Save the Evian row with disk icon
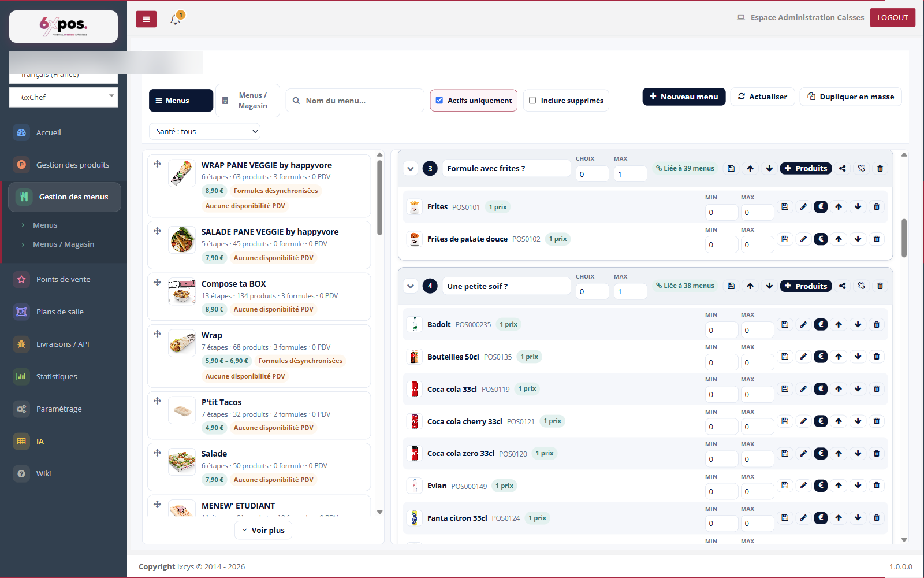924x578 pixels. tap(785, 486)
